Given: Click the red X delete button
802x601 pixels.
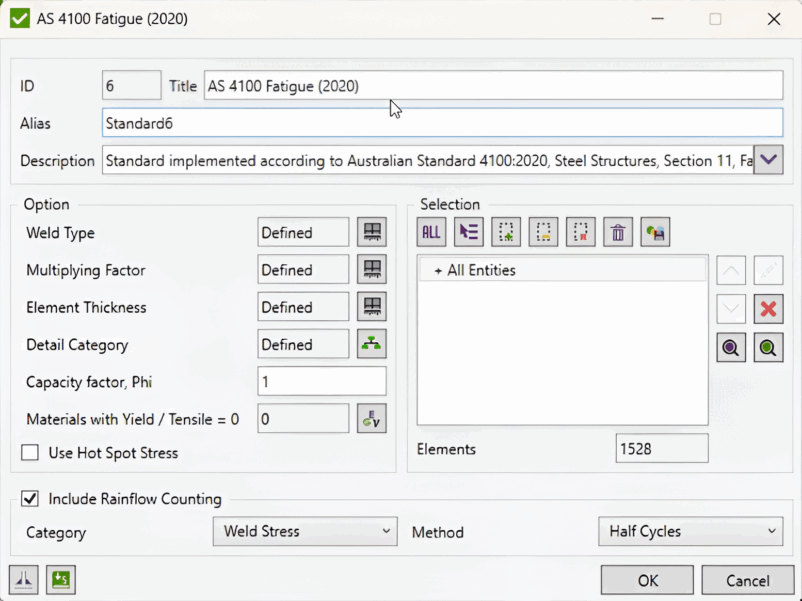Looking at the screenshot, I should (x=768, y=309).
